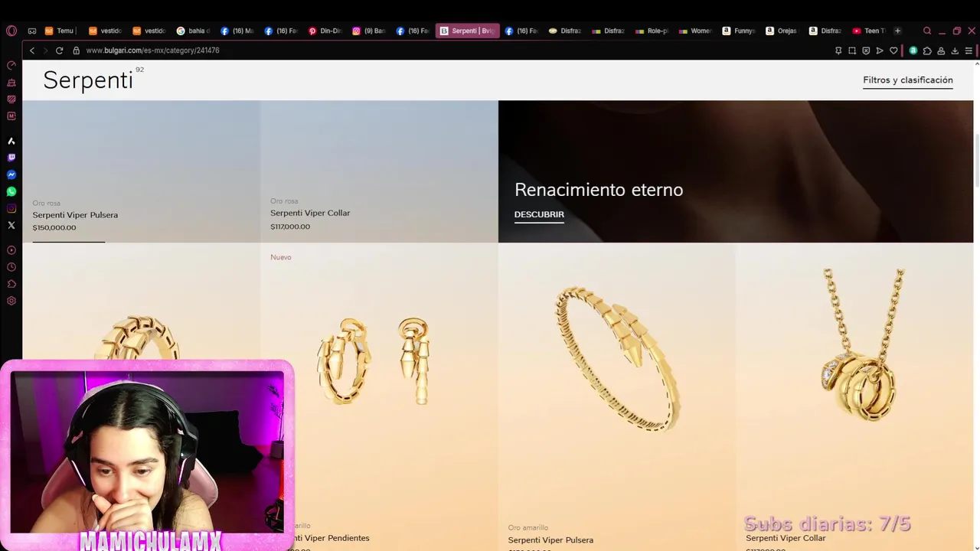Open Oro amarillo Serpenti Viper Pulsera
The image size is (980, 551).
point(550,540)
